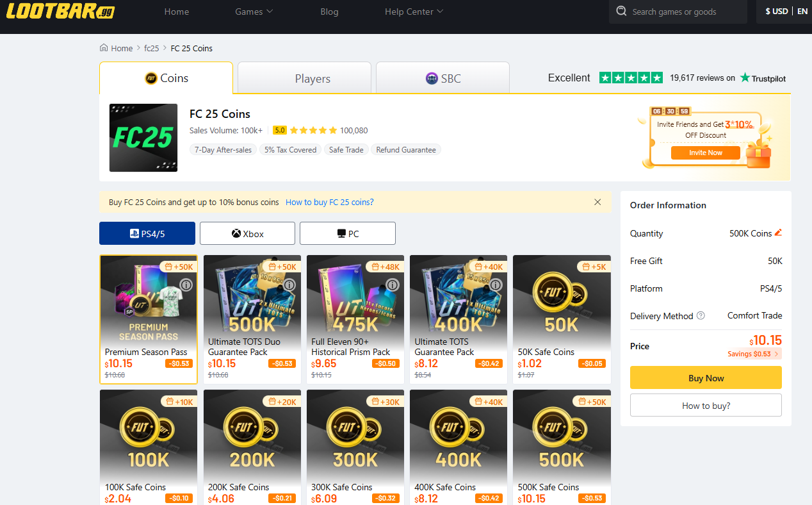Click info icon on Ultimate TOTS Duo card
Viewport: 812px width, 505px height.
[x=289, y=285]
